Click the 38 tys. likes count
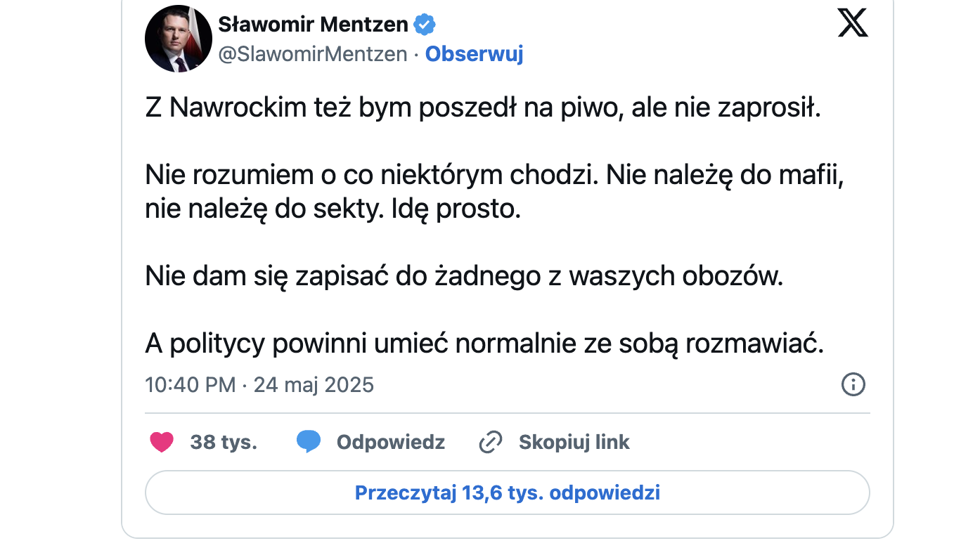 224,442
